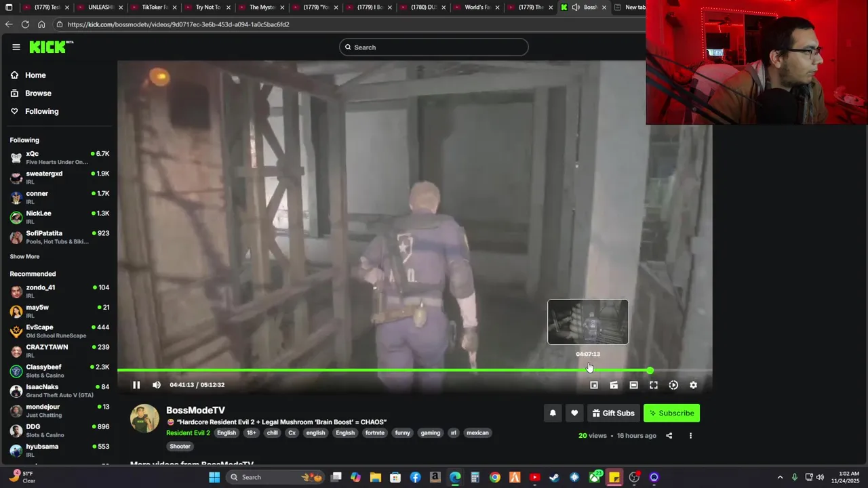
Task: Open SofiPatatita's channel
Action: pyautogui.click(x=60, y=237)
